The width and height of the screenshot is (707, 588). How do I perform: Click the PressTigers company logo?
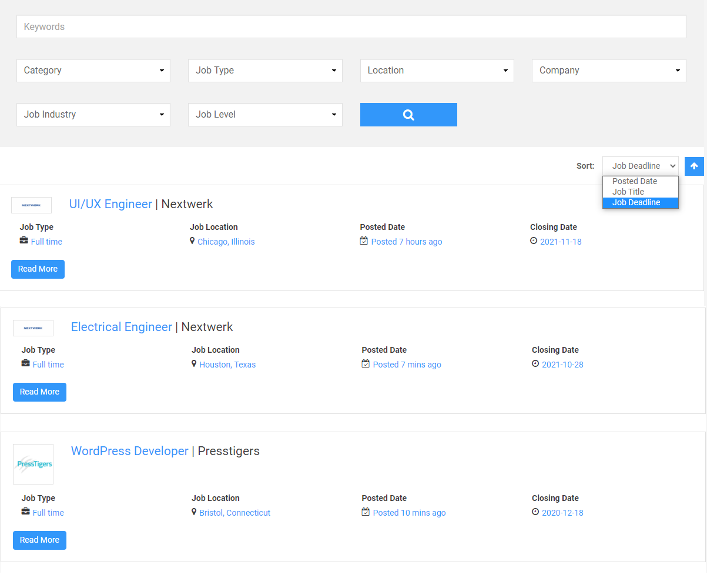[x=33, y=464]
